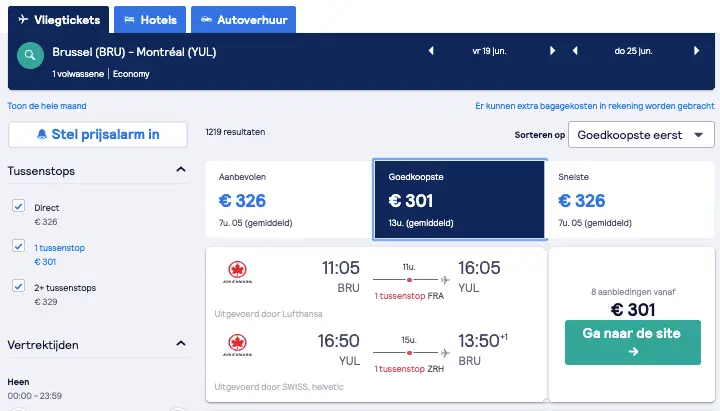
Task: Switch to the Autoverhuur tab
Action: click(x=243, y=20)
